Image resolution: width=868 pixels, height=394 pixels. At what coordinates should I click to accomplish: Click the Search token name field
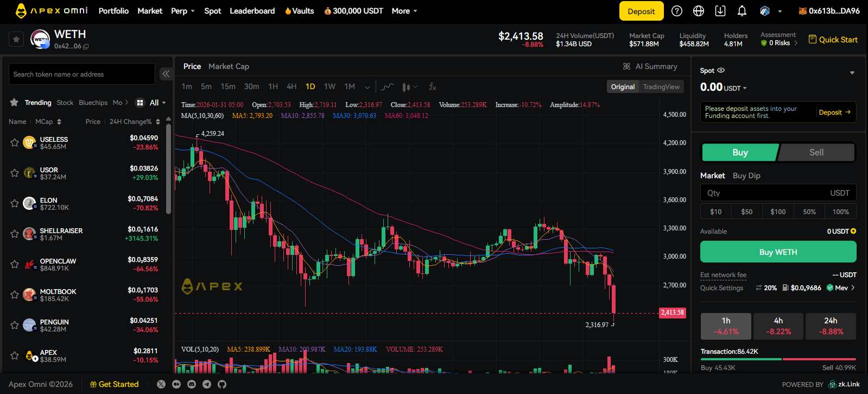[x=82, y=74]
